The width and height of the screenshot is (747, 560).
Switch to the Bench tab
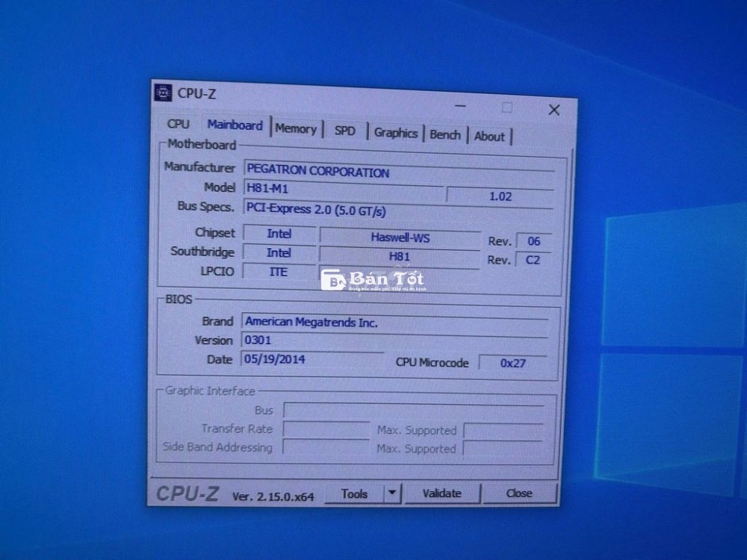(x=445, y=134)
